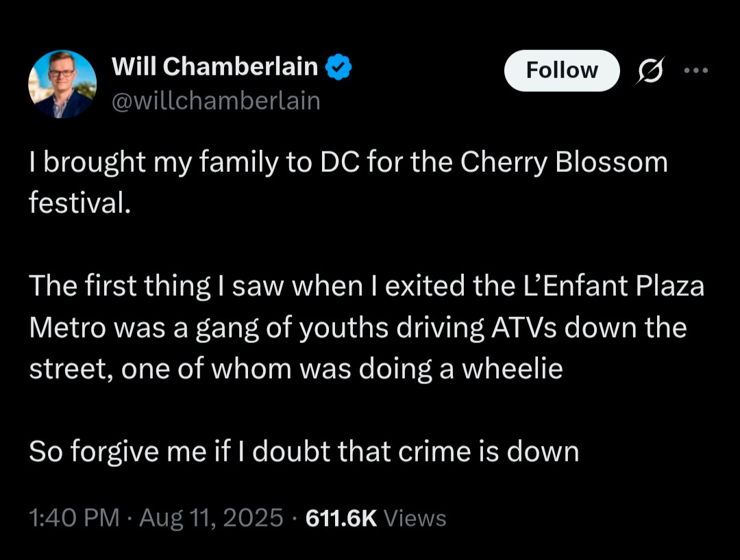Viewport: 740px width, 560px height.
Task: Click the word wheelie in the post
Action: tap(512, 368)
